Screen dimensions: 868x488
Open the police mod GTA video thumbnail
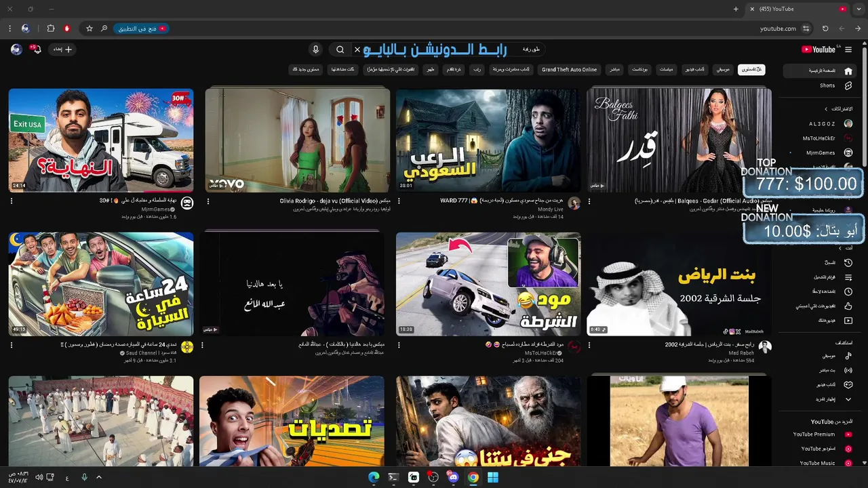tap(488, 284)
